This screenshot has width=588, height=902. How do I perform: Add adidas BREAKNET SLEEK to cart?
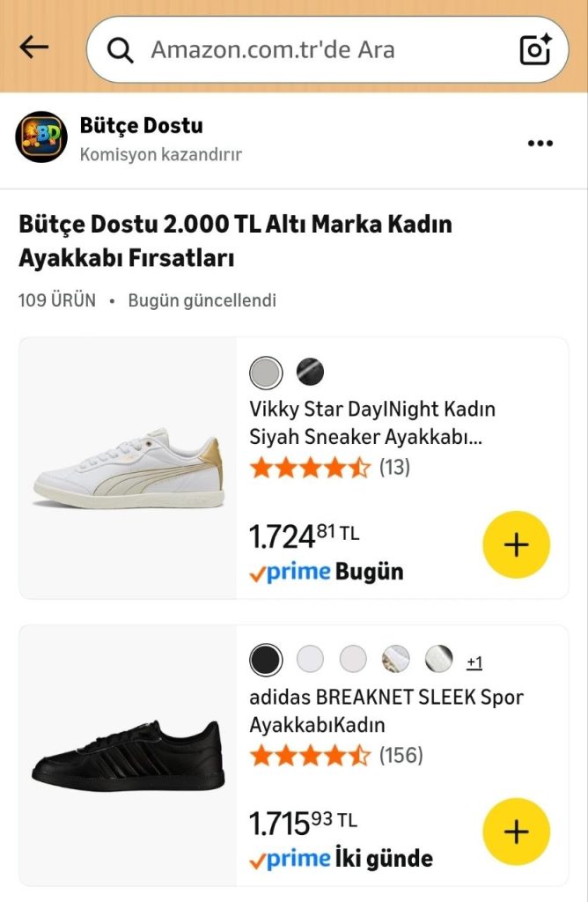(516, 832)
